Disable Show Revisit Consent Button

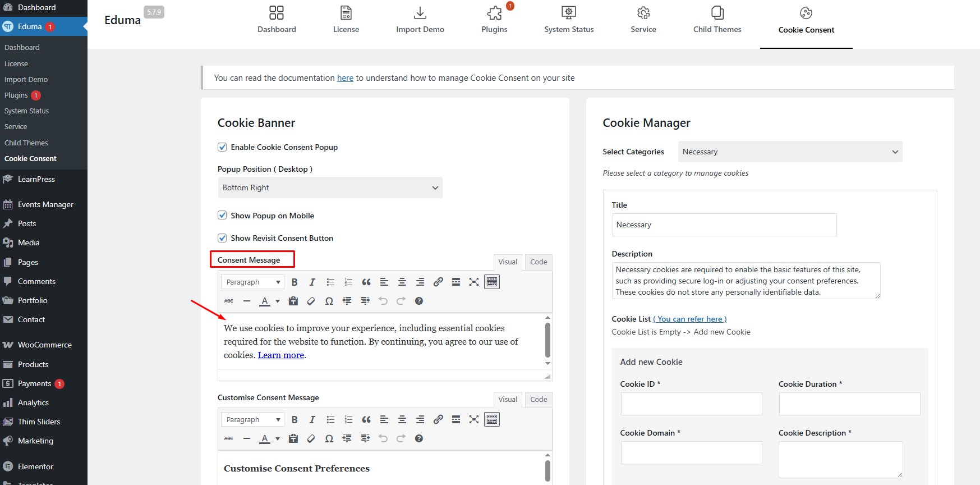point(222,238)
